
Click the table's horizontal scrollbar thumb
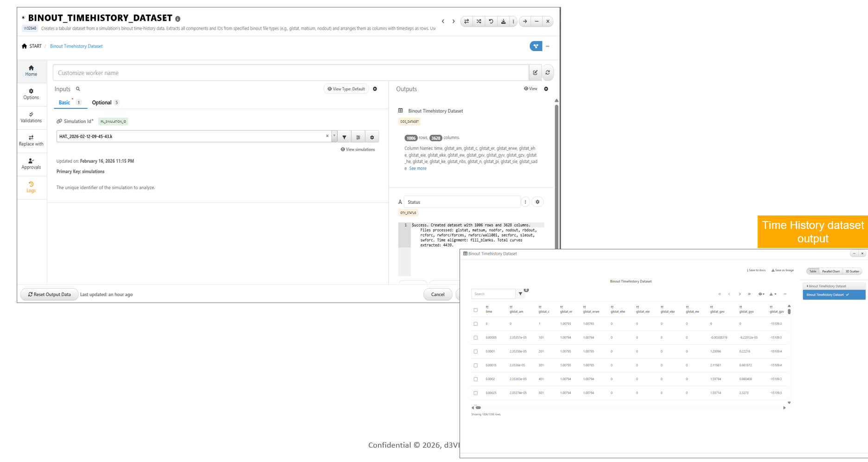(478, 408)
